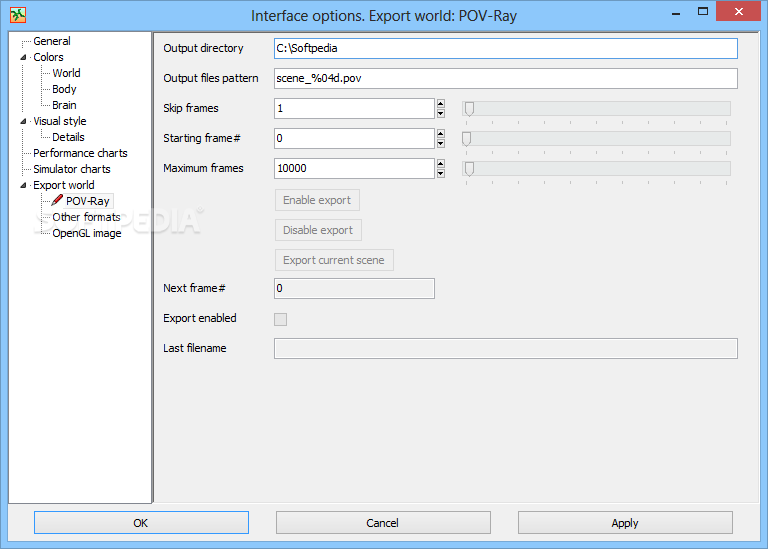Collapse the Colors tree node
The image size is (768, 549).
click(x=23, y=57)
